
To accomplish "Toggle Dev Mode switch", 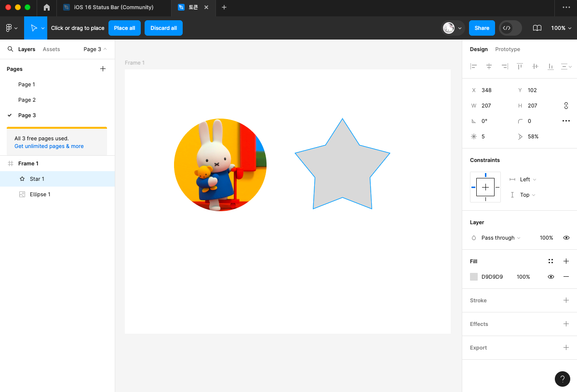I will click(510, 28).
